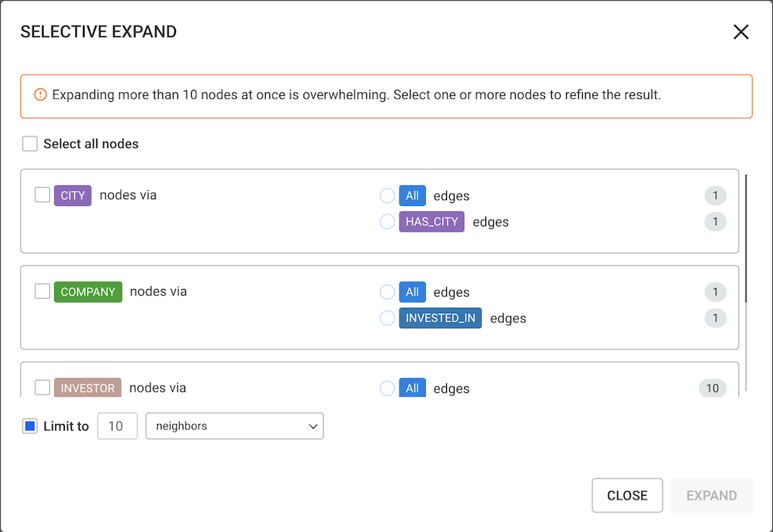The height and width of the screenshot is (532, 773).
Task: Click the green COMPANY label tag
Action: click(88, 292)
